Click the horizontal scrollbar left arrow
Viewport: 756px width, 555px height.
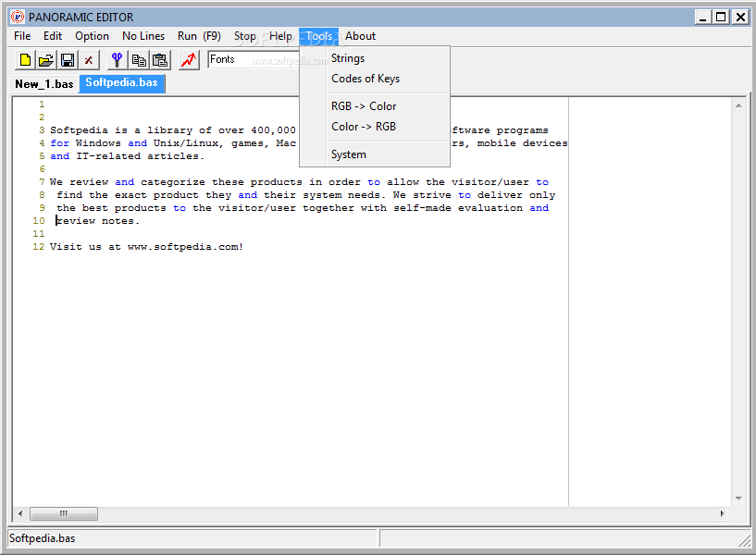pos(20,513)
